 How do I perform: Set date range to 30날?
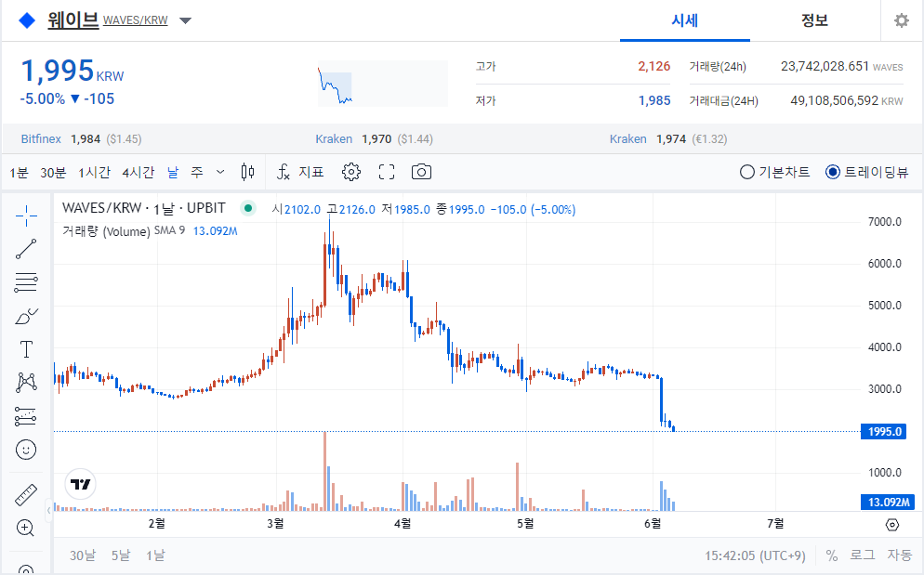83,555
